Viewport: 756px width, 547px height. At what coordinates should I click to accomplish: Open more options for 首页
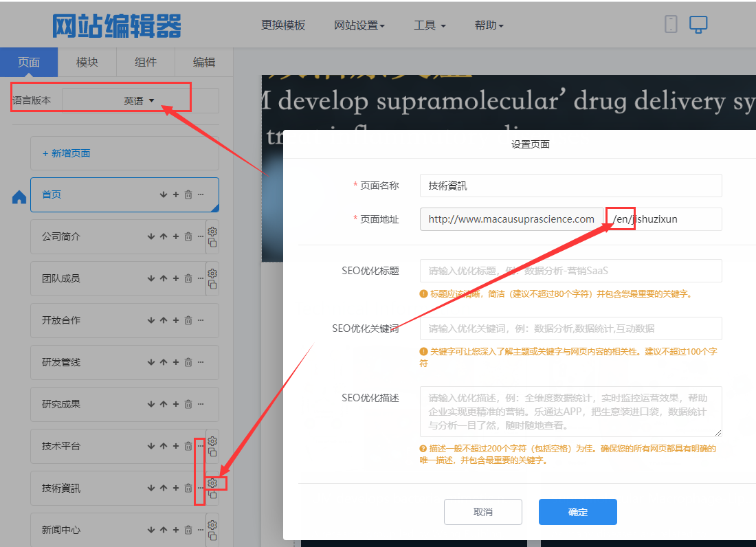click(201, 194)
